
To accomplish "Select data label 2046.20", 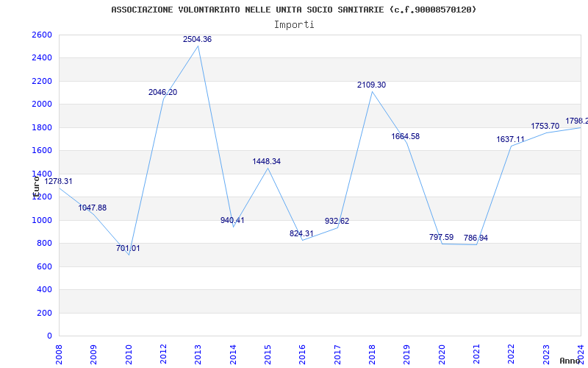I will pyautogui.click(x=162, y=93).
